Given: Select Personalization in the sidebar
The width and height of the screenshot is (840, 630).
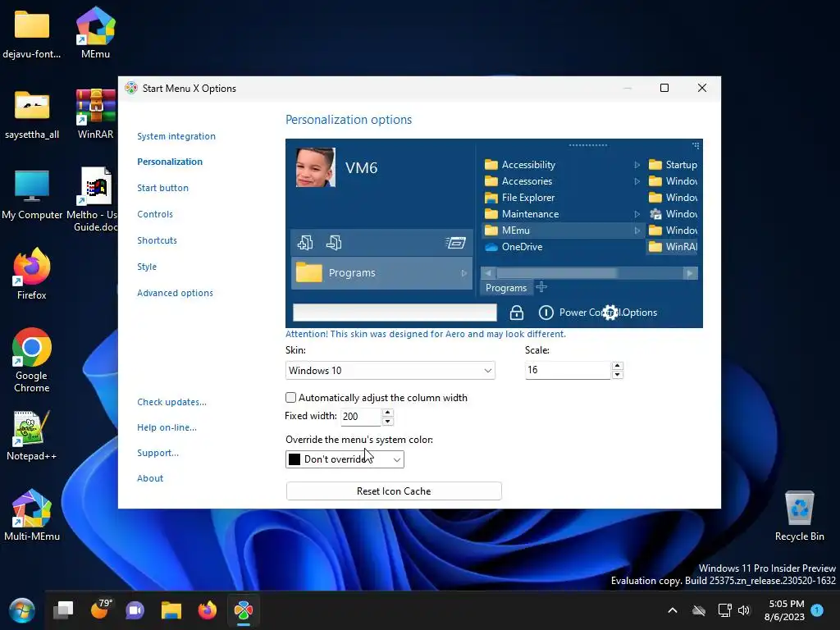Looking at the screenshot, I should pos(170,162).
